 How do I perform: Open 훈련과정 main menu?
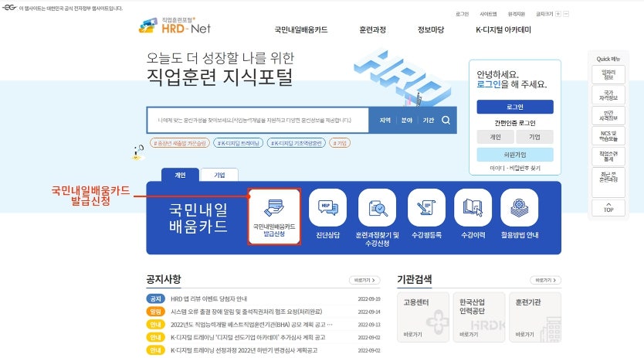coord(372,29)
